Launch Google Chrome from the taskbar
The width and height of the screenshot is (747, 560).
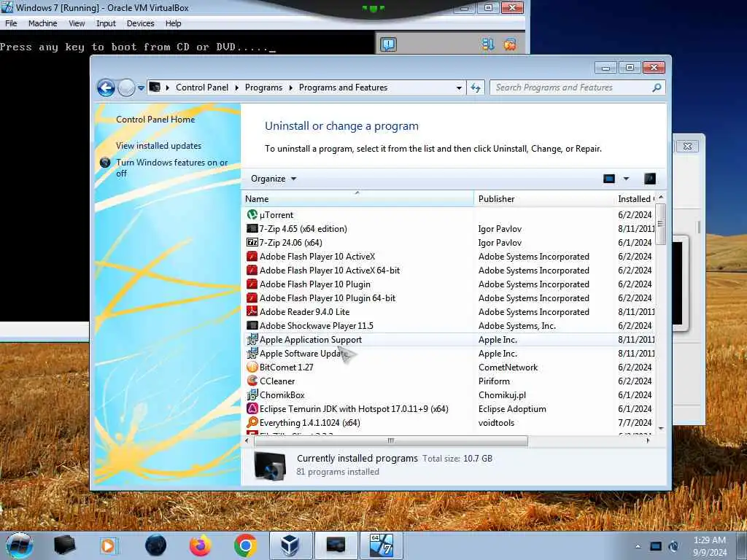pyautogui.click(x=245, y=545)
